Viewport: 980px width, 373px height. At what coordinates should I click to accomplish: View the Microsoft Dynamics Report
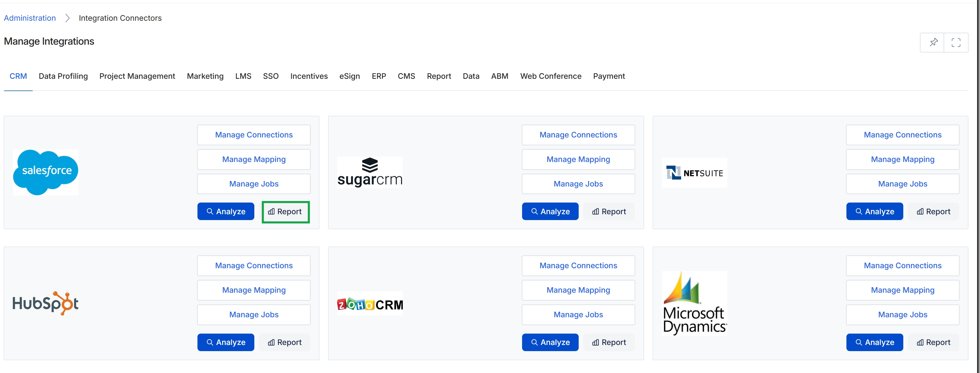[x=933, y=342]
